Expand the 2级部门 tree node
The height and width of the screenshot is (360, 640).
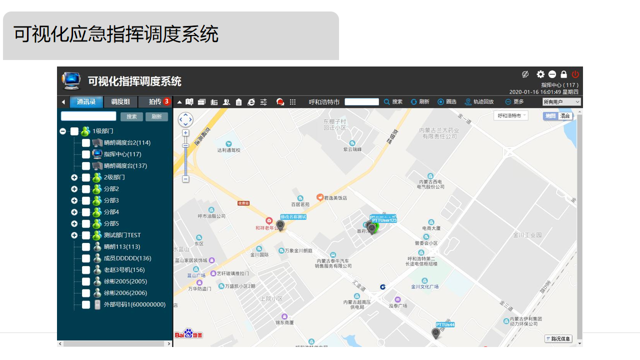pos(74,178)
